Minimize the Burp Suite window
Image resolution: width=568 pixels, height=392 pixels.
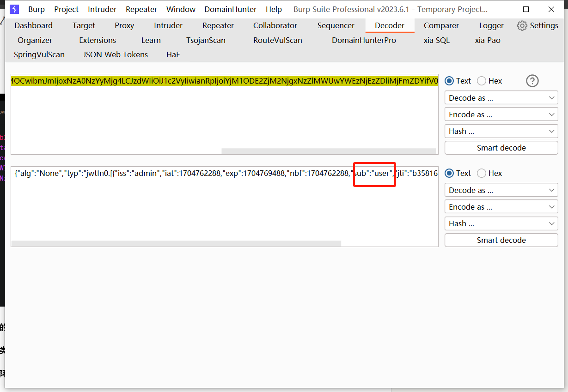pyautogui.click(x=501, y=9)
